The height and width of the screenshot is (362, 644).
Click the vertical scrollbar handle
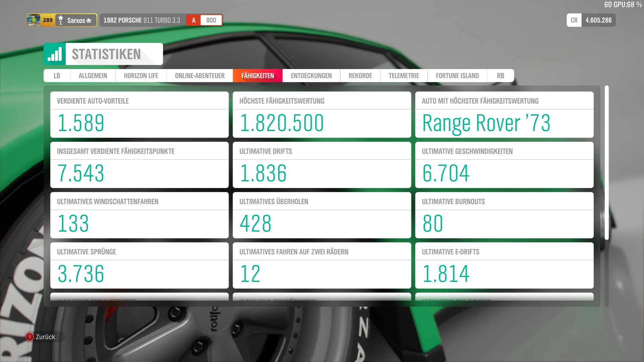coord(606,163)
